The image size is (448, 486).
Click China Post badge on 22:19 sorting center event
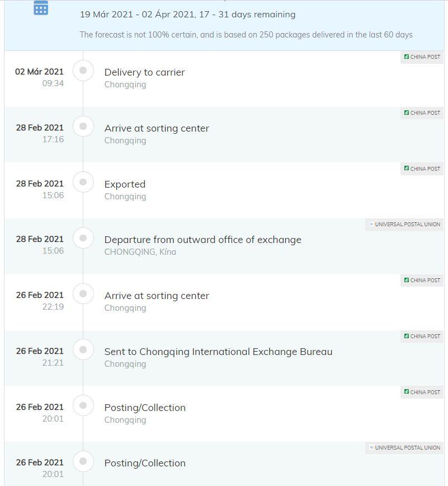click(x=422, y=280)
